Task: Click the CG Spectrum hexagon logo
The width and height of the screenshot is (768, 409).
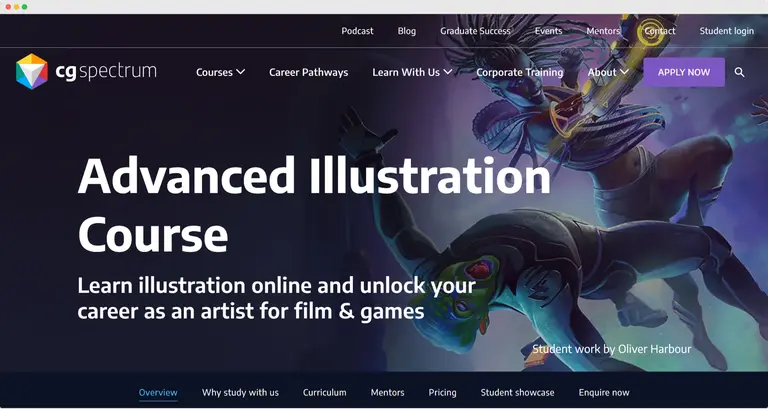Action: (32, 72)
